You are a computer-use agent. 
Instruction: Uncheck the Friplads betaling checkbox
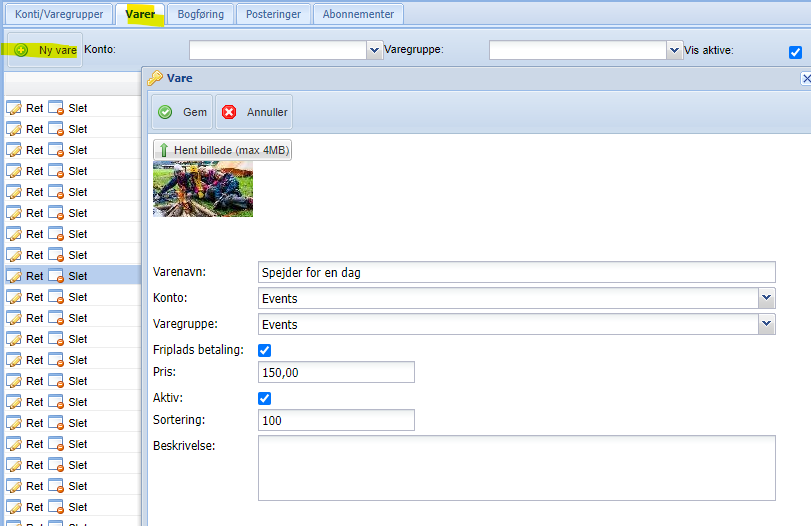[x=265, y=350]
